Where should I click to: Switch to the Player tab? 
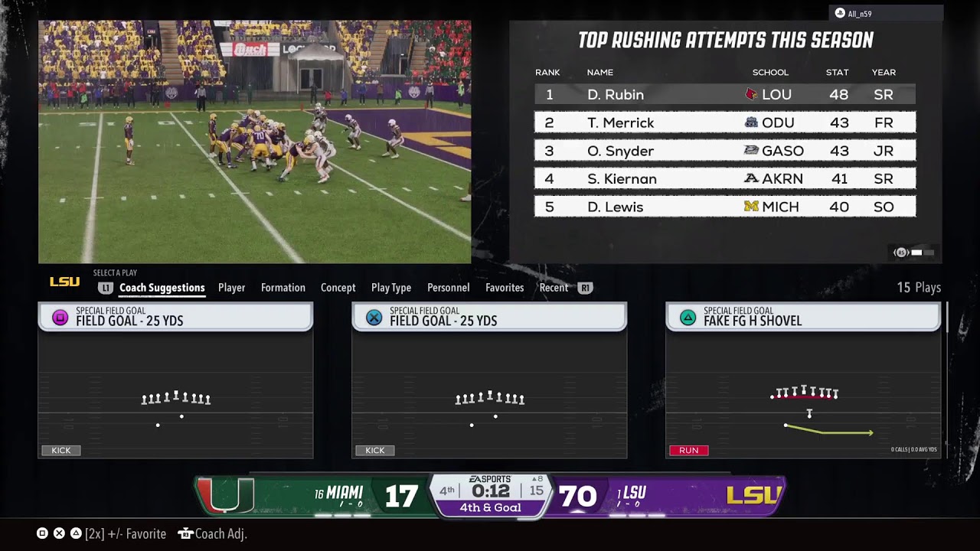click(231, 288)
